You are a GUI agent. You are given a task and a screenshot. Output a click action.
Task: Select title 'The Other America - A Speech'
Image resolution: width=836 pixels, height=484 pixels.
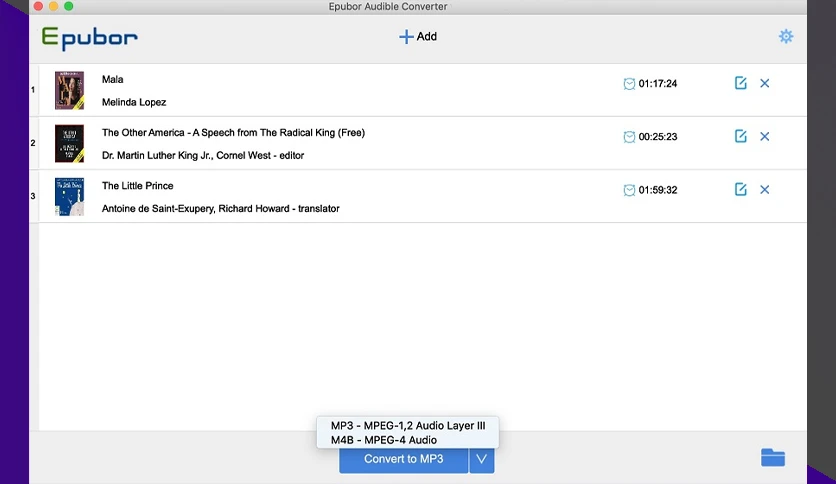click(233, 133)
